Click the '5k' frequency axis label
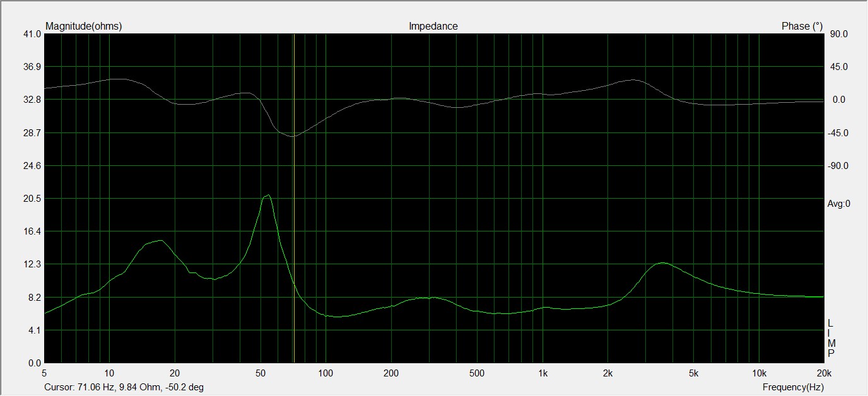Image resolution: width=868 pixels, height=396 pixels. tap(694, 372)
